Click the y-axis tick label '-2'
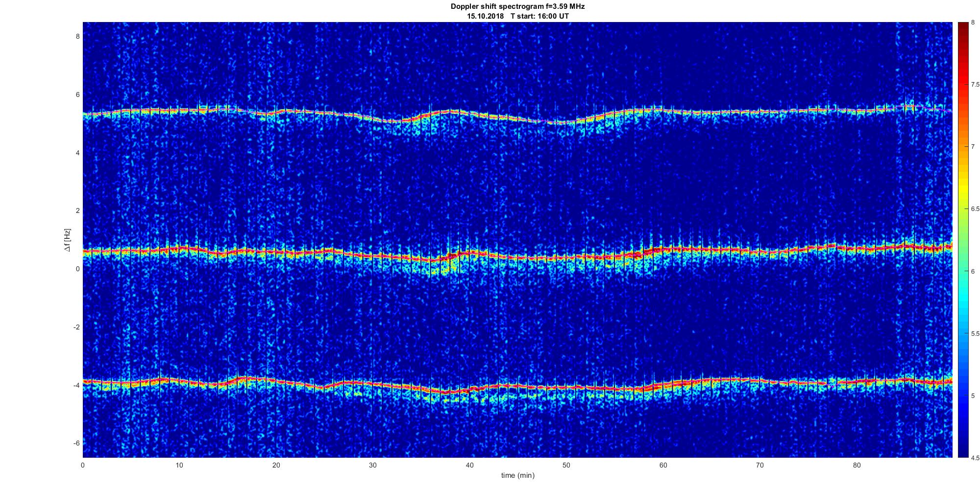Screen dimensions: 980x491 click(76, 327)
